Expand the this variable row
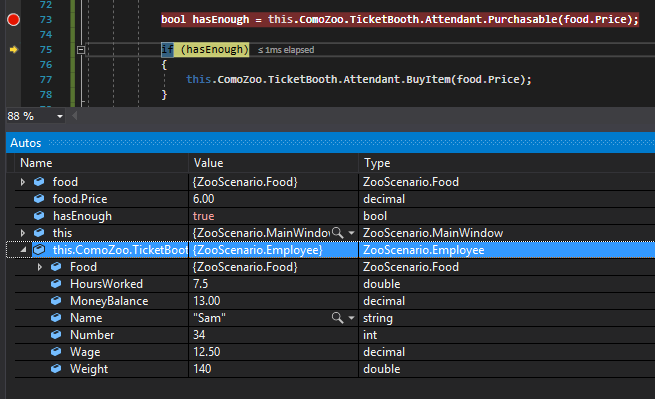This screenshot has width=655, height=399. (x=23, y=233)
